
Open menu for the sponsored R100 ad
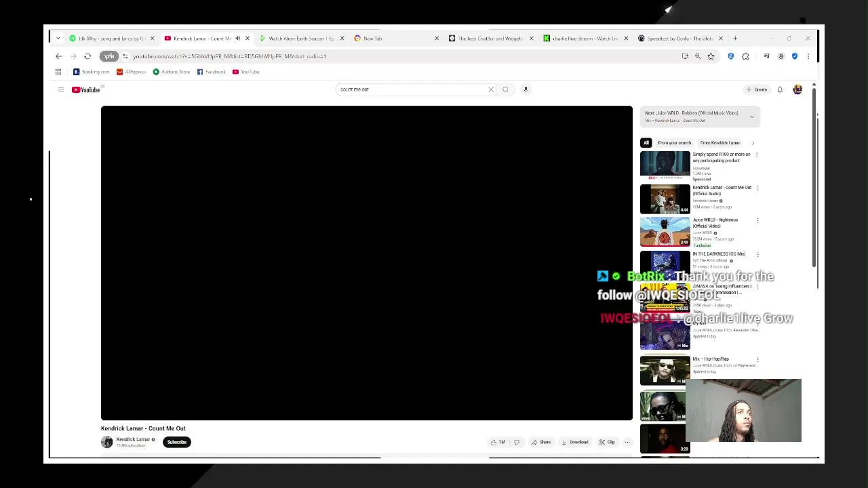click(x=757, y=155)
